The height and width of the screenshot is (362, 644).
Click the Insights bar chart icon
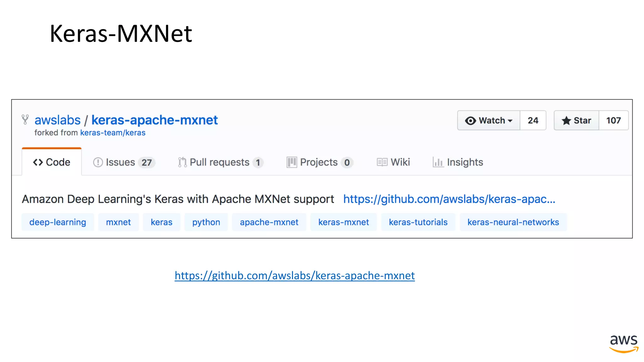438,162
